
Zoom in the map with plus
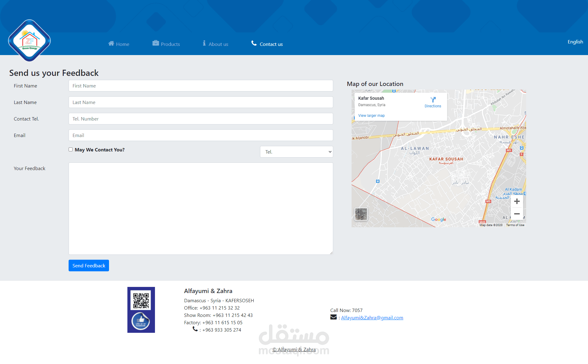point(517,201)
